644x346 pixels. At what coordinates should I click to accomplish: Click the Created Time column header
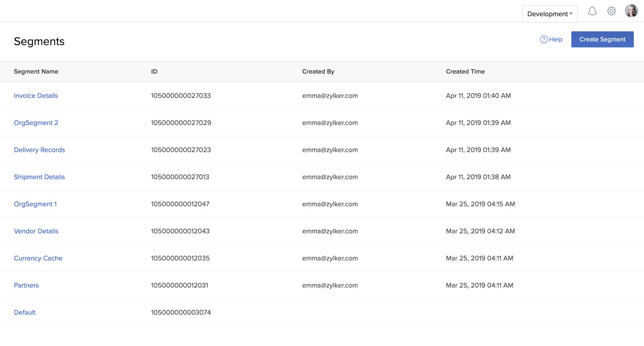click(465, 72)
